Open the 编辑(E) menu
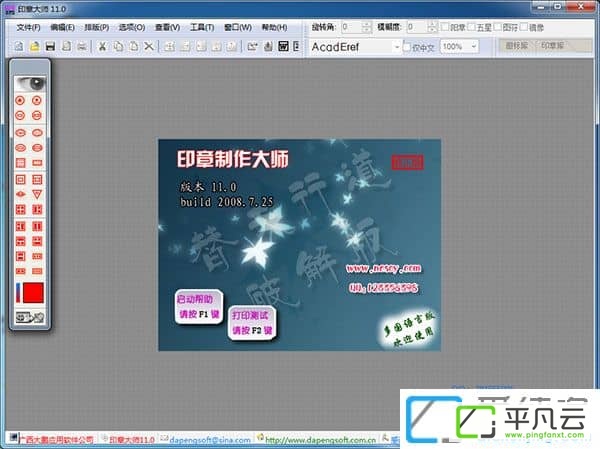600x449 pixels. tap(62, 28)
